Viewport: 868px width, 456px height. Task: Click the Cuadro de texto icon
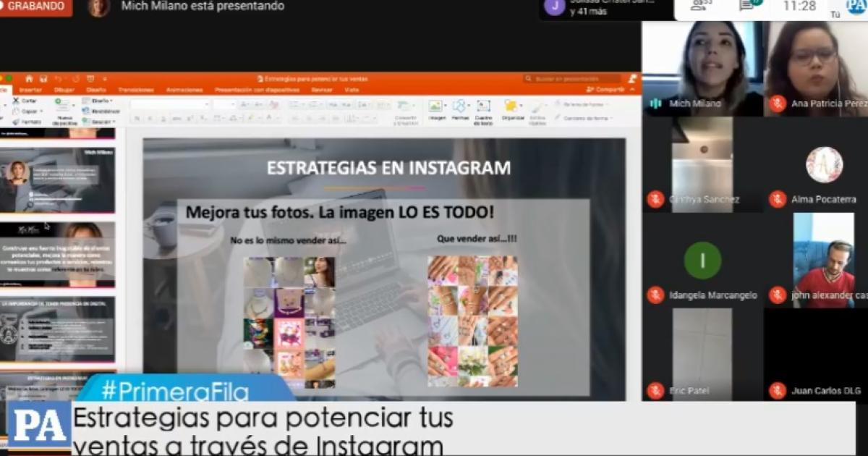[483, 106]
